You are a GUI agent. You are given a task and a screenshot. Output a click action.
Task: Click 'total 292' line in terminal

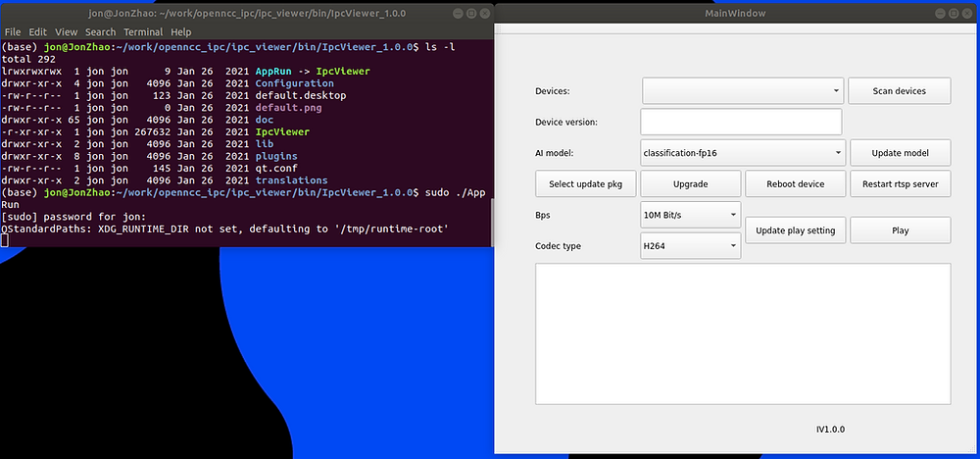(x=28, y=59)
